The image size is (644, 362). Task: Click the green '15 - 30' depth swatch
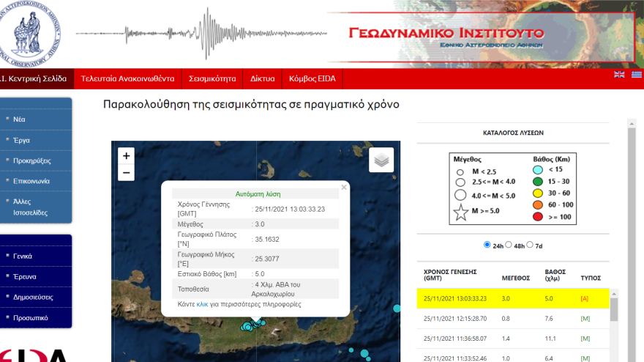[538, 182]
